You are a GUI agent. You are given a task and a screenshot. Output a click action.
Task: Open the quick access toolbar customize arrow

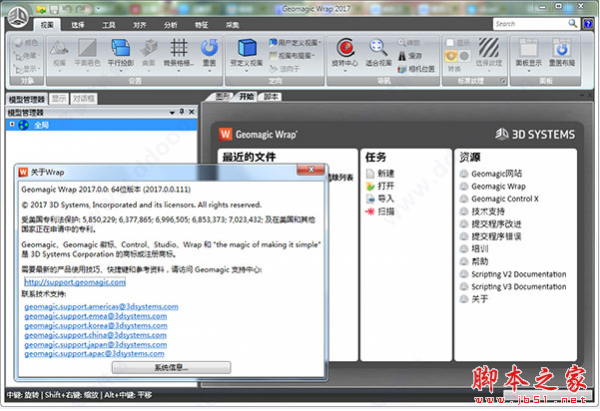[x=98, y=9]
